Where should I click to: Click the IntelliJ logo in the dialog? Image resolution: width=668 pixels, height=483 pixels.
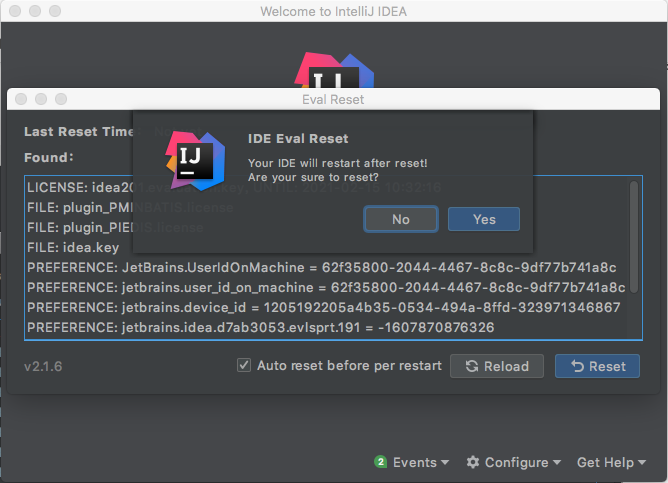[195, 161]
